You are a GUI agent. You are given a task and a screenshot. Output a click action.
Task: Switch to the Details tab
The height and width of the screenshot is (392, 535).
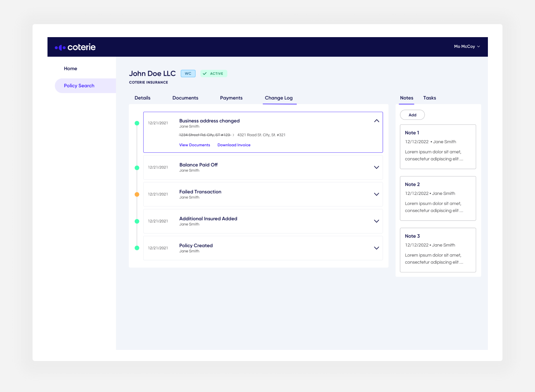[142, 98]
